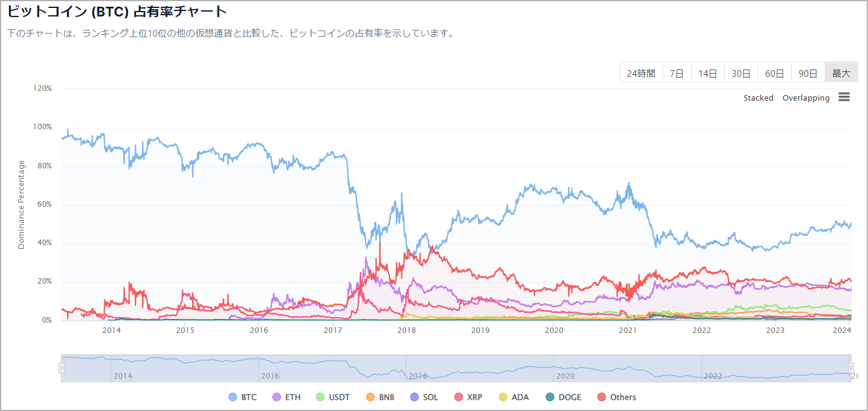Select the 90日 time range
Viewport: 868px width, 411px height.
click(808, 72)
